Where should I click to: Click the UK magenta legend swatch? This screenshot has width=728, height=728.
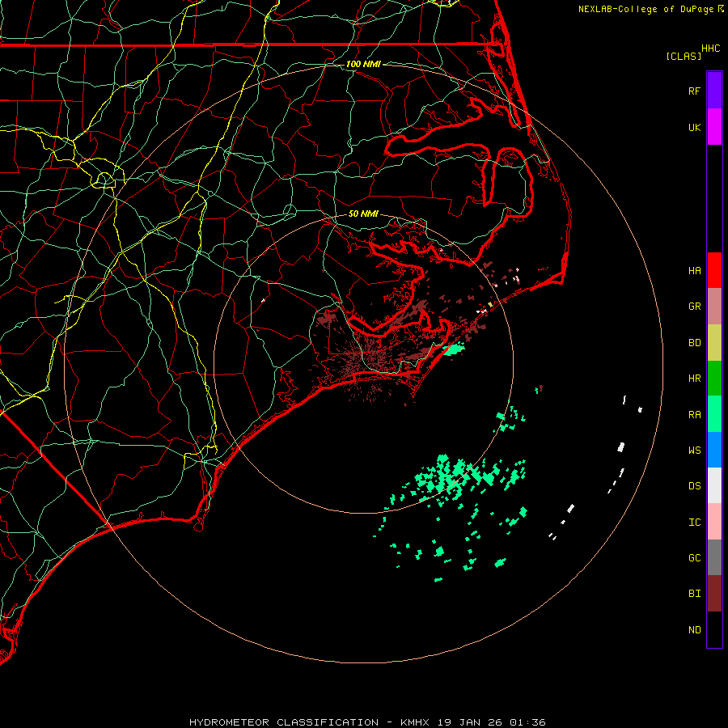click(x=714, y=127)
